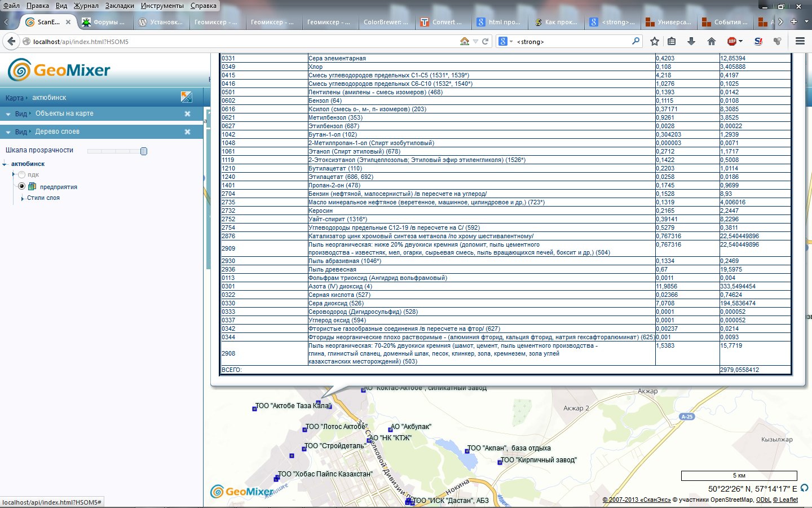
Task: Close the Объекты на карте panel
Action: tap(187, 114)
